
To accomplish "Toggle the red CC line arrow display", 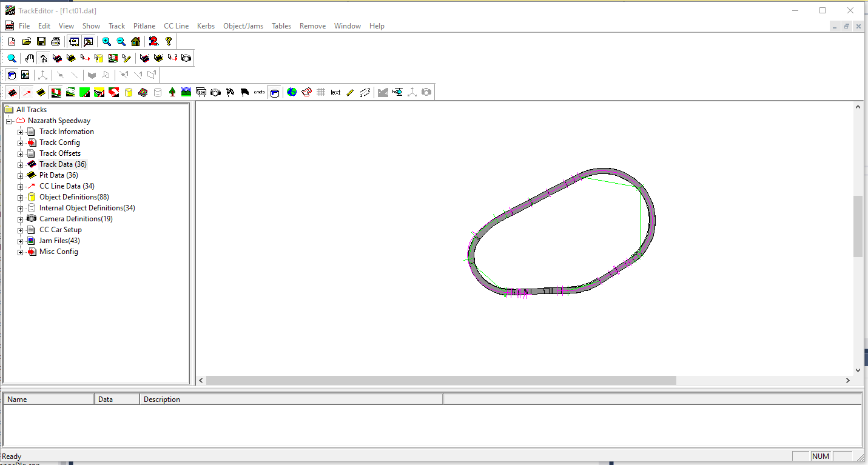I will [x=27, y=92].
